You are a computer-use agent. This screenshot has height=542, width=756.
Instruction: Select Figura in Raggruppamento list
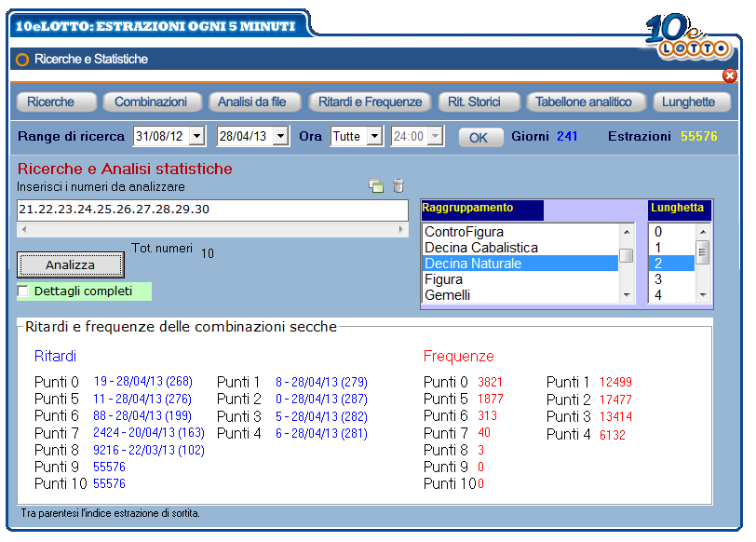point(520,279)
